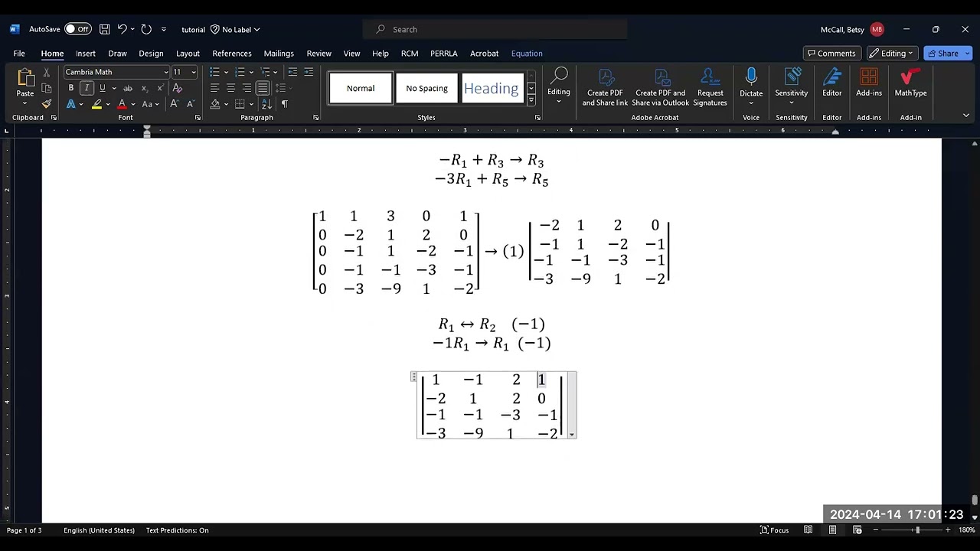
Task: Toggle Subscript formatting
Action: coord(145,88)
